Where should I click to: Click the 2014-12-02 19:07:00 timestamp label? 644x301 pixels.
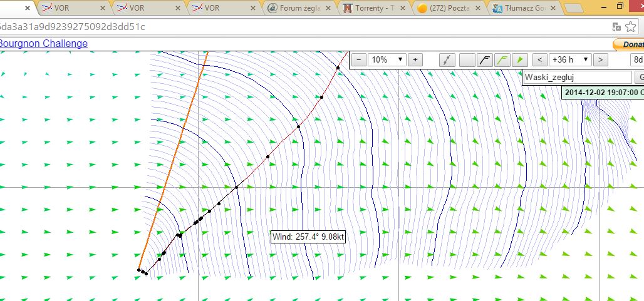tap(603, 93)
